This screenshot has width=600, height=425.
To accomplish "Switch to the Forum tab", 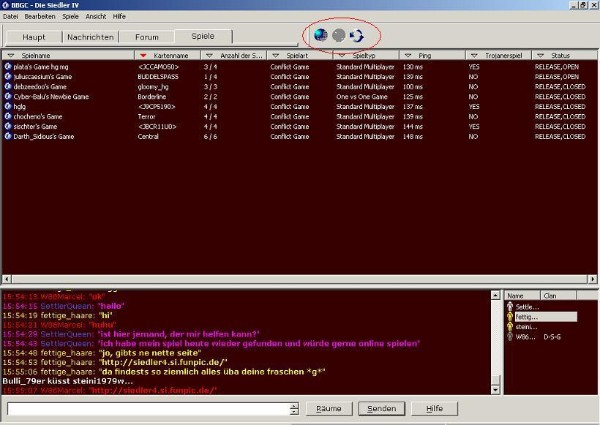I will coord(147,37).
